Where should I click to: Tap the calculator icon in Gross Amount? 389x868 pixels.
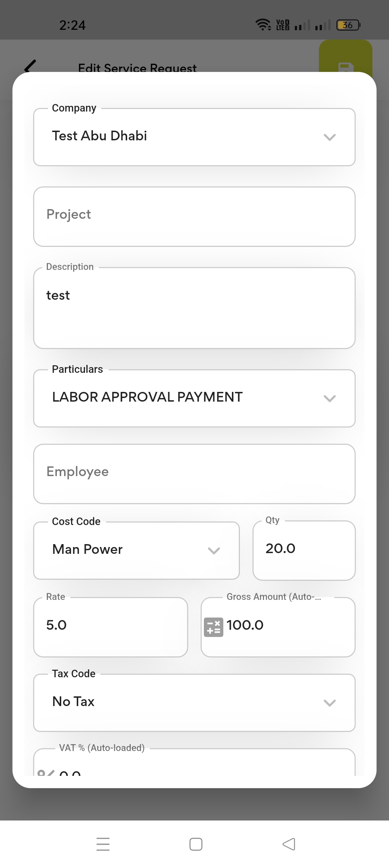(213, 627)
